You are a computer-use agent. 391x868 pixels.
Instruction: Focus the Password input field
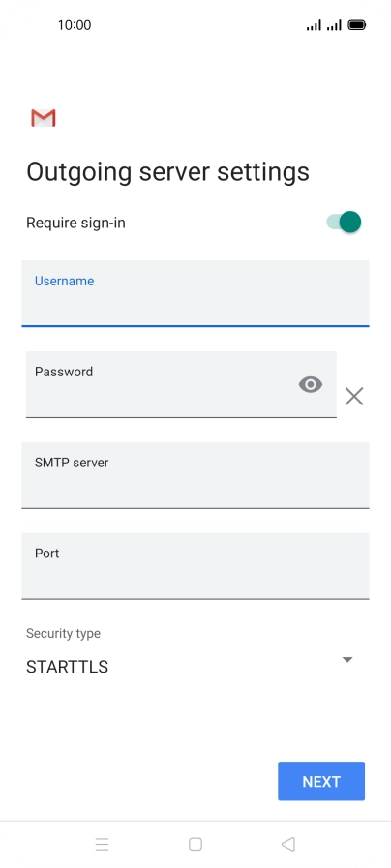point(181,384)
